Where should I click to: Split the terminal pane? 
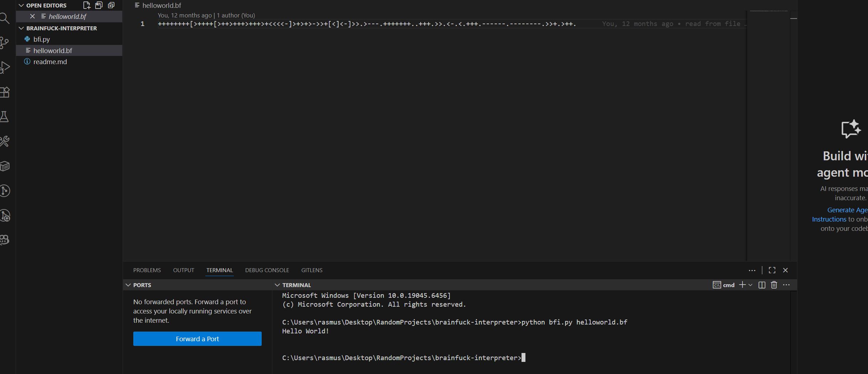click(762, 285)
